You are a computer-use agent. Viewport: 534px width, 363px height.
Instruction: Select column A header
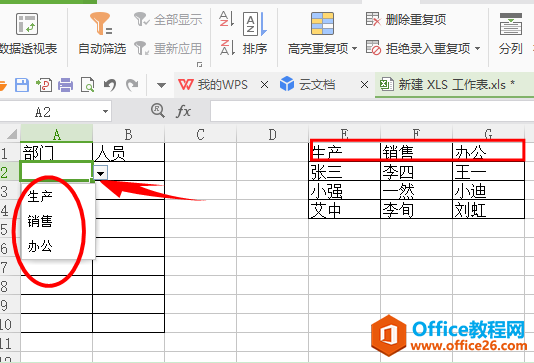point(57,134)
